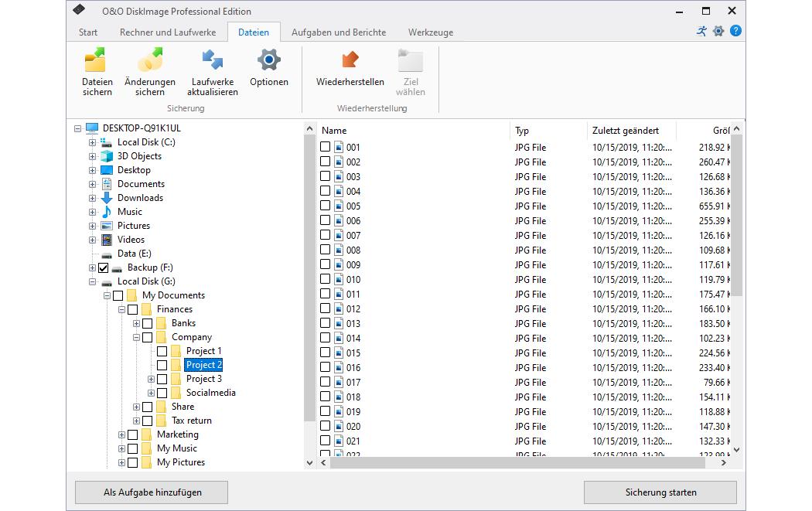Click Laufwerke aktualisieren icon
This screenshot has height=511, width=812.
pos(213,60)
